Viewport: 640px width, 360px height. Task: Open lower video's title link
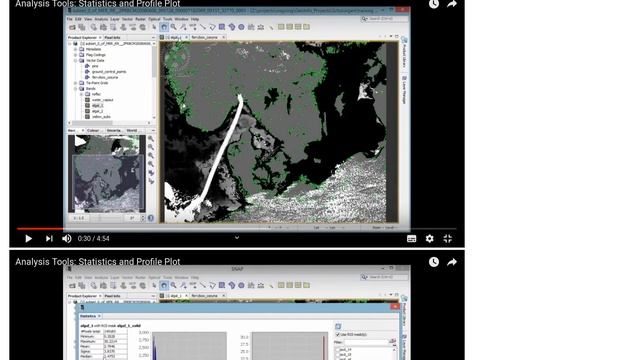click(x=98, y=262)
